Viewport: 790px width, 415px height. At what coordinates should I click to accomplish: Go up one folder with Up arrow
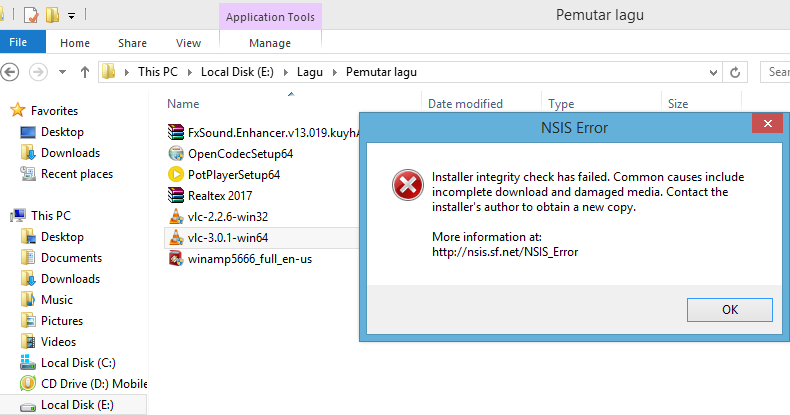[84, 72]
